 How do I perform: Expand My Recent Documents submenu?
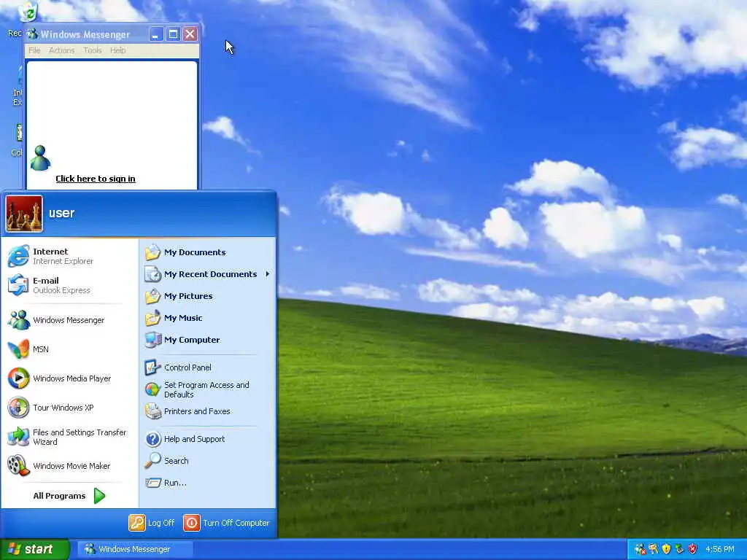[207, 274]
